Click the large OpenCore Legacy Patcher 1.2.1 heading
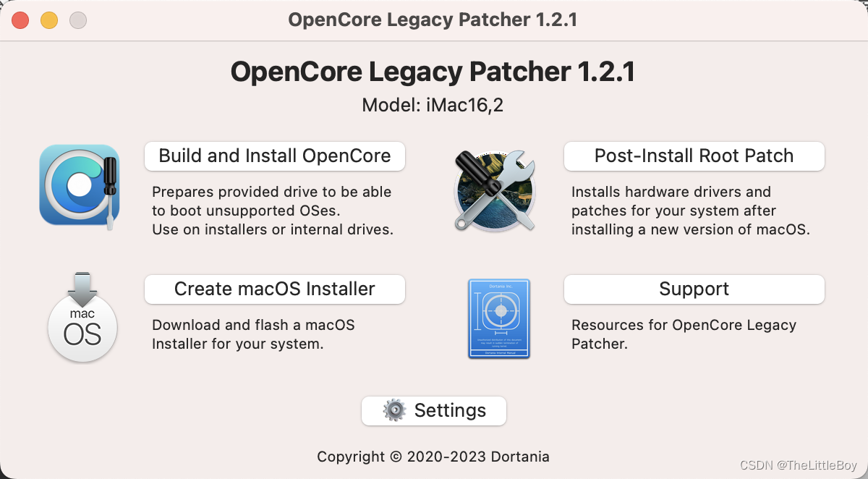Viewport: 868px width, 479px height. (x=433, y=72)
